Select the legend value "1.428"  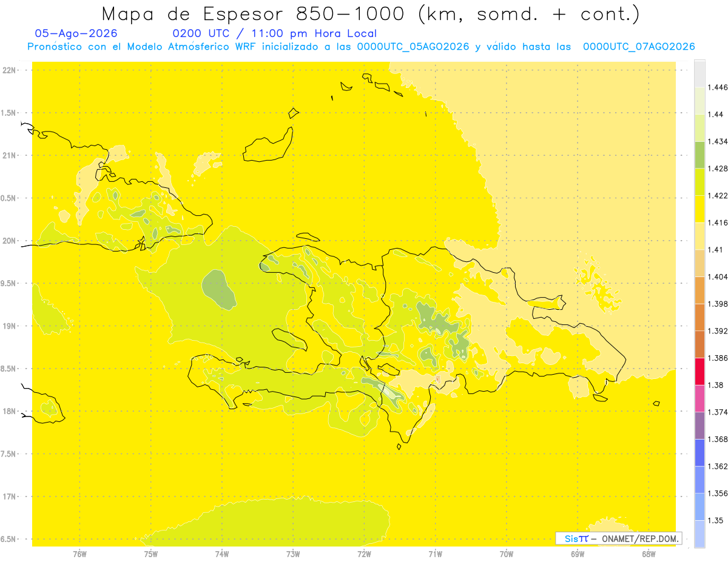pos(718,169)
